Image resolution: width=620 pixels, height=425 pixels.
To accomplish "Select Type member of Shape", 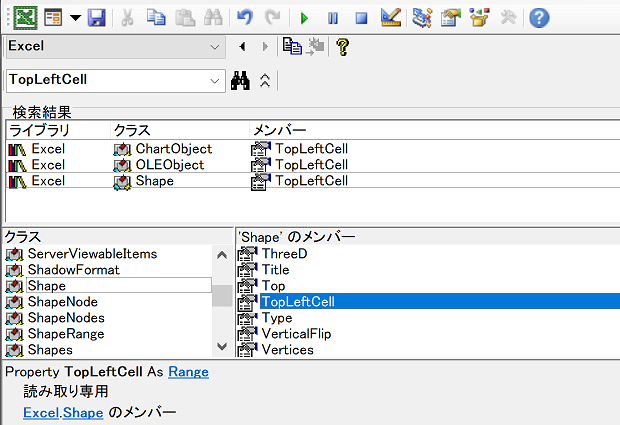I will 277,318.
